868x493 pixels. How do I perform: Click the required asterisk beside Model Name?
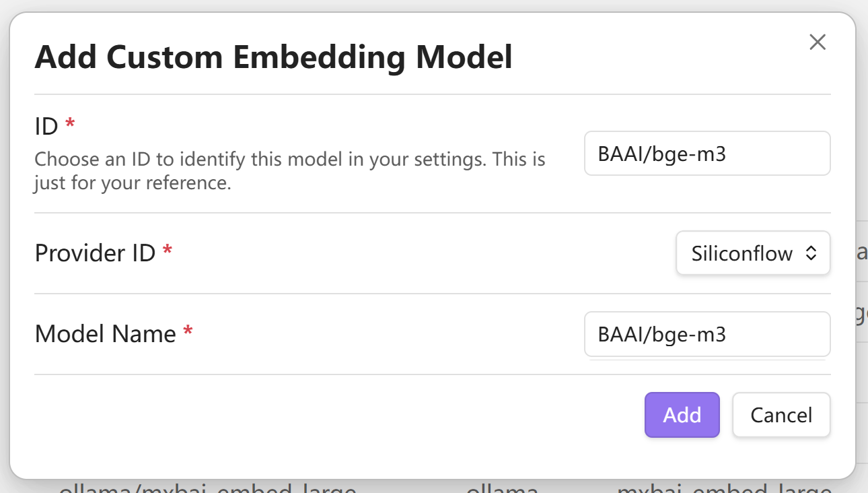pos(188,332)
